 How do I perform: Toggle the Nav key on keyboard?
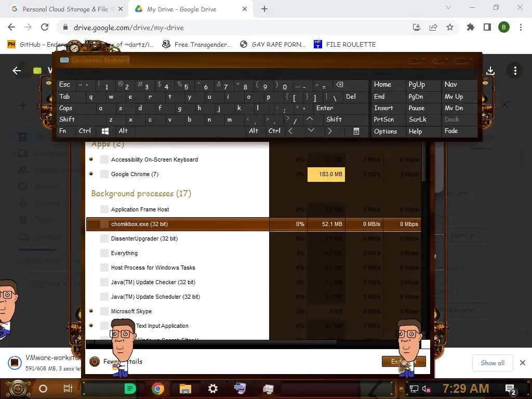[x=459, y=85]
